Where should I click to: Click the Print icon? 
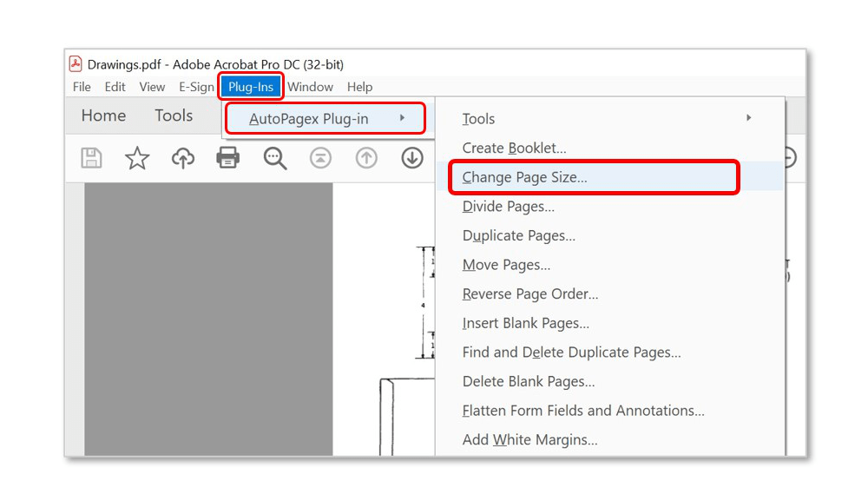[228, 158]
